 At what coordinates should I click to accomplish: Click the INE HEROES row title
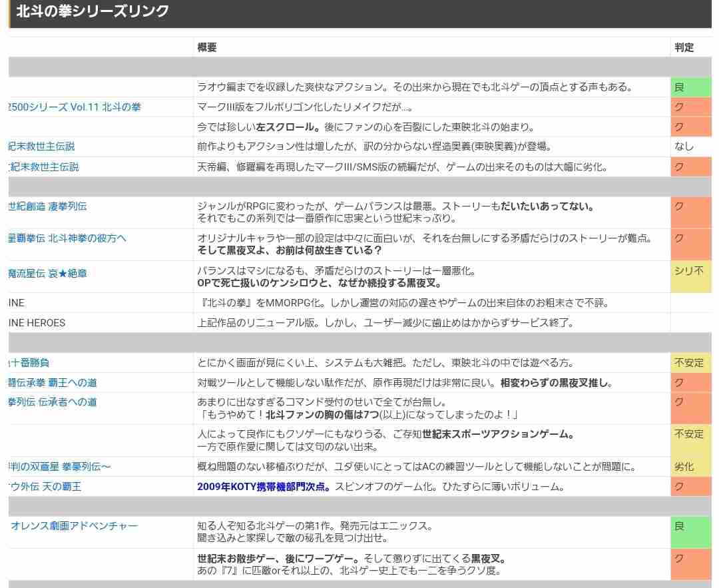click(x=37, y=323)
